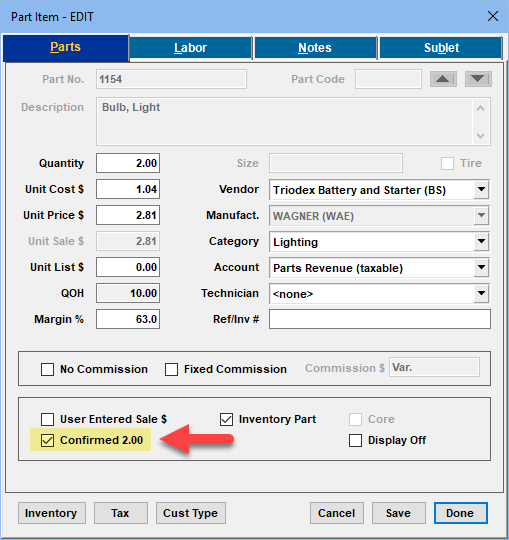Toggle the Confirmed 2.00 checkbox
Image resolution: width=509 pixels, height=540 pixels.
(x=48, y=440)
